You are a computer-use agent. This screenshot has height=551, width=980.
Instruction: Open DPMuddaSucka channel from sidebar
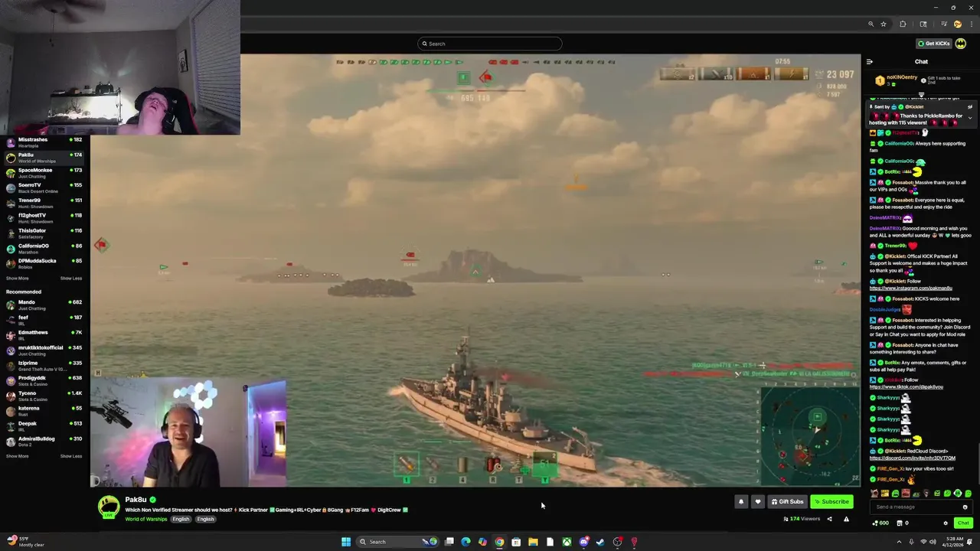pos(44,263)
